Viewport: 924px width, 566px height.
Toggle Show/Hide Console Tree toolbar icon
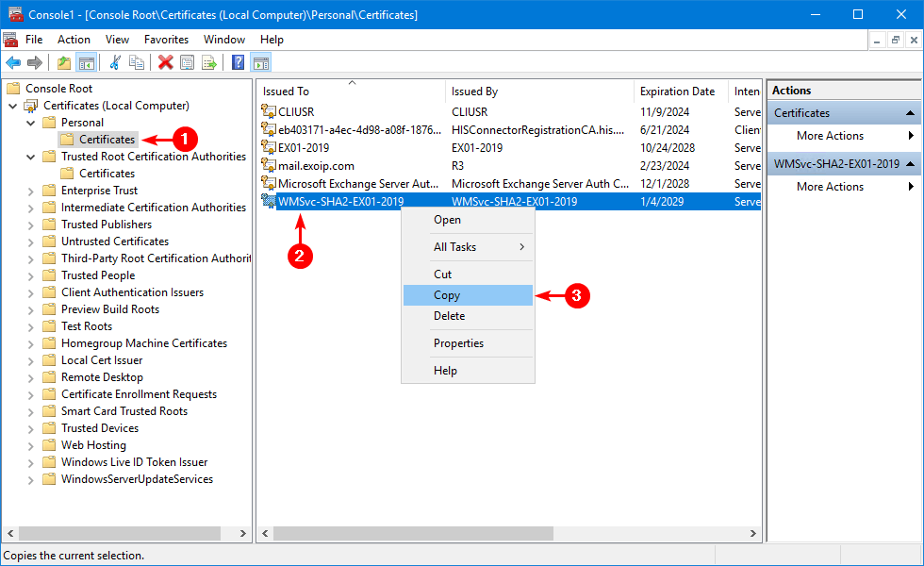coord(86,62)
